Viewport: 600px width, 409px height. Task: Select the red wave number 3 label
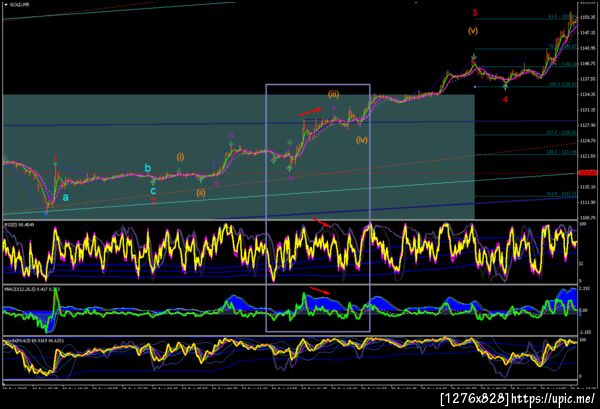(475, 13)
